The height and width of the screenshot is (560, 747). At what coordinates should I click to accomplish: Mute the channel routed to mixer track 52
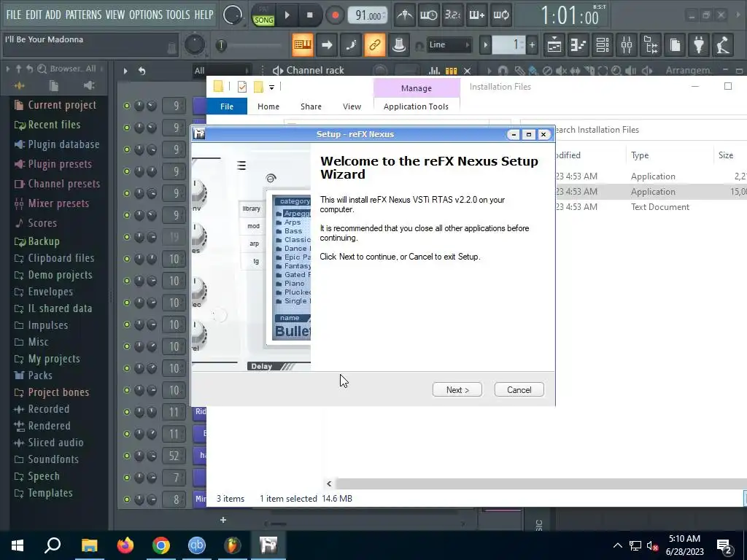(x=127, y=456)
